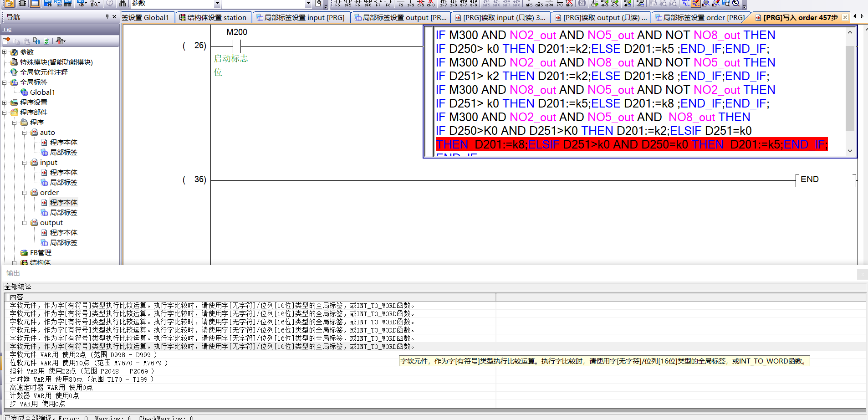Image resolution: width=868 pixels, height=420 pixels.
Task: Open 全局软元件注释 in the project tree
Action: pos(44,72)
